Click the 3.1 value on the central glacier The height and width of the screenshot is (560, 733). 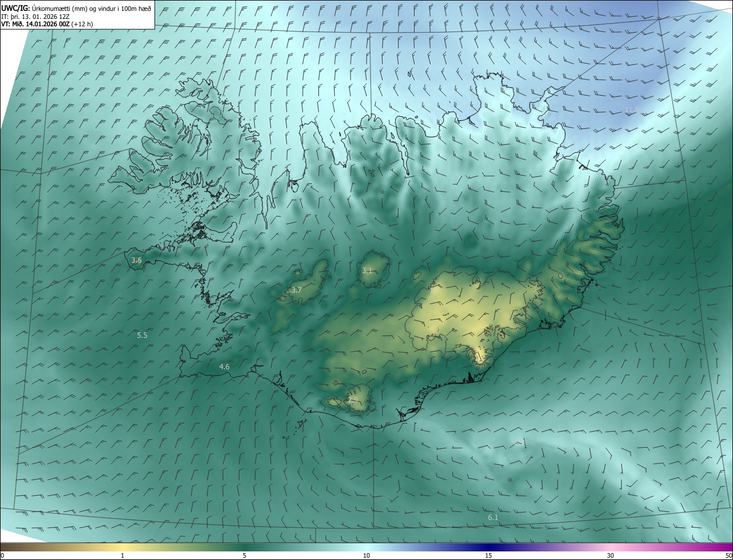click(367, 270)
